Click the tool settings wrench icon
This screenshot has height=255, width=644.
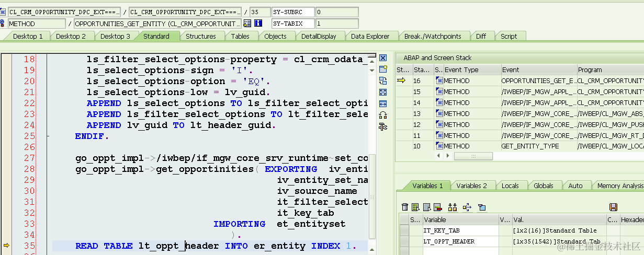383,126
